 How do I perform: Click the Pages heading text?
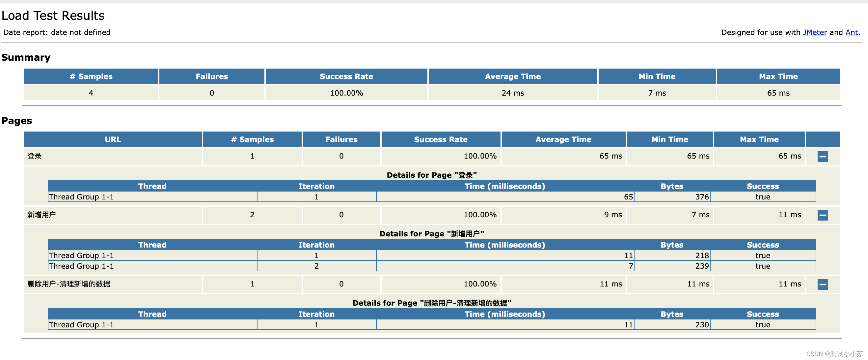tap(17, 121)
